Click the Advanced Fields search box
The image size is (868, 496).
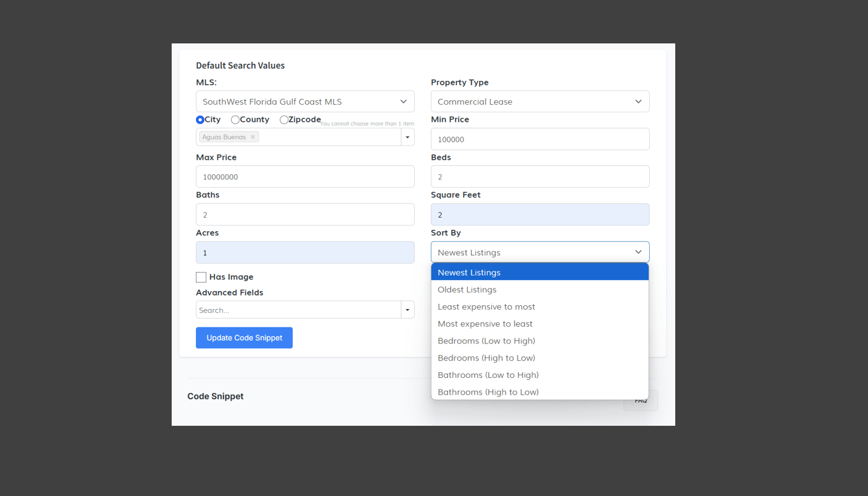(297, 310)
